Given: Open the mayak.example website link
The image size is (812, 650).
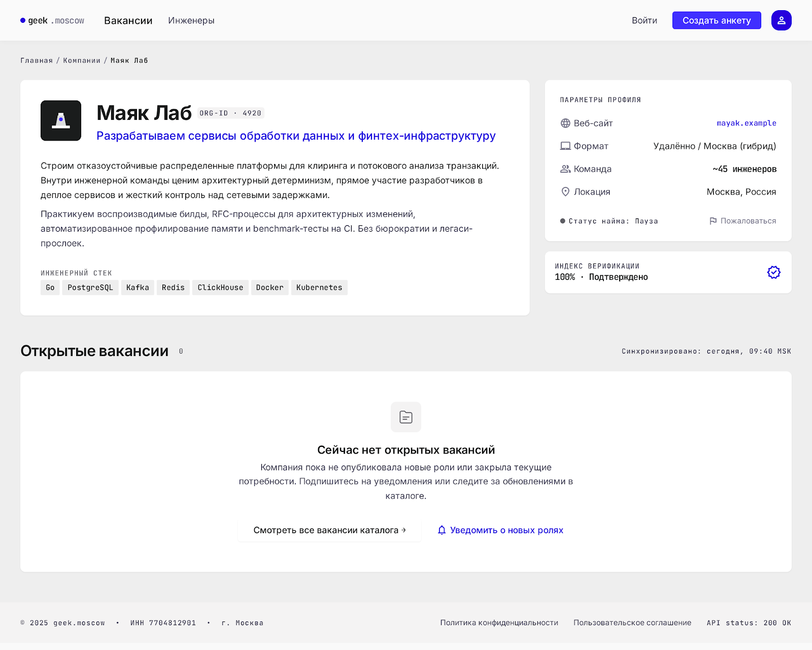Looking at the screenshot, I should click(747, 123).
